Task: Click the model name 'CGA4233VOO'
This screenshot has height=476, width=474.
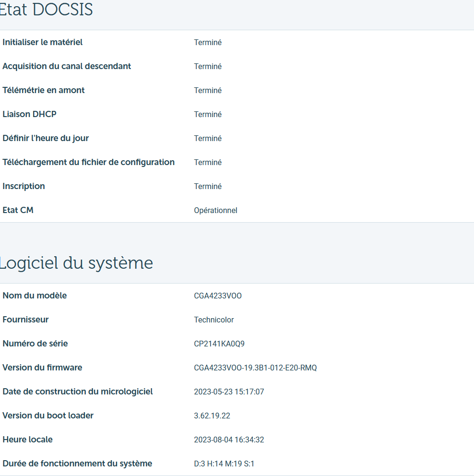Action: (x=218, y=296)
